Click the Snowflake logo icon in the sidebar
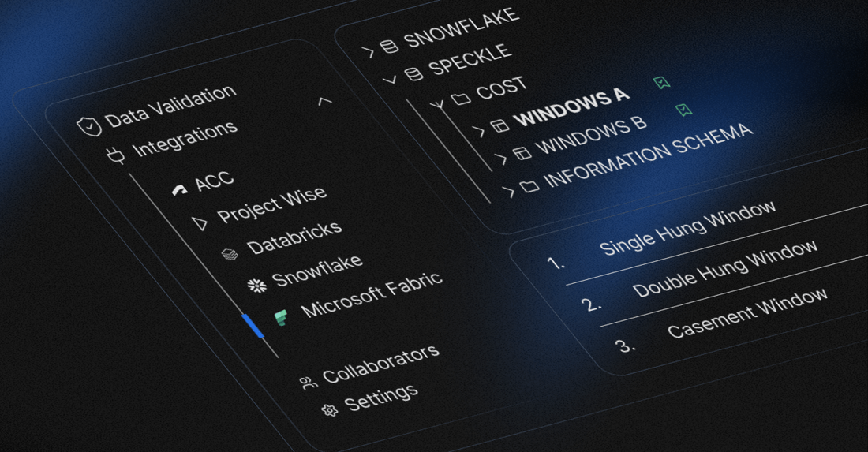This screenshot has height=452, width=868. [256, 286]
